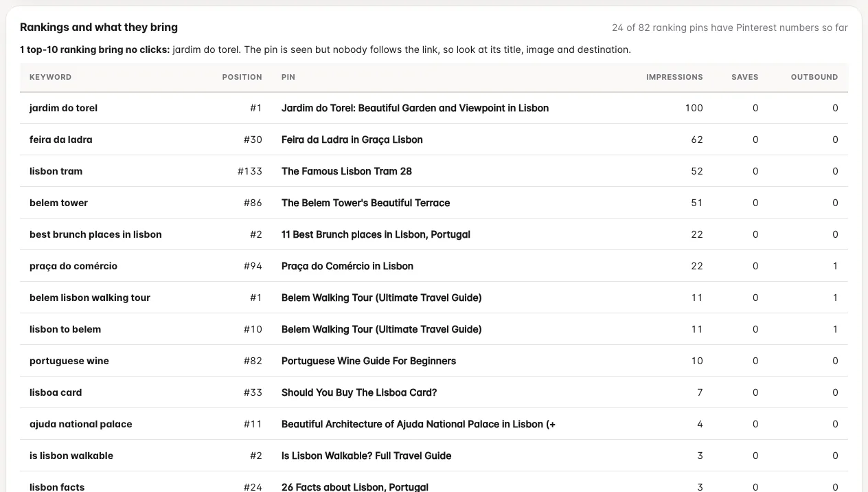Open pin 'Jardim do Torel: Beautiful Garden and Viewpoint'
Image resolution: width=868 pixels, height=492 pixels.
[415, 108]
